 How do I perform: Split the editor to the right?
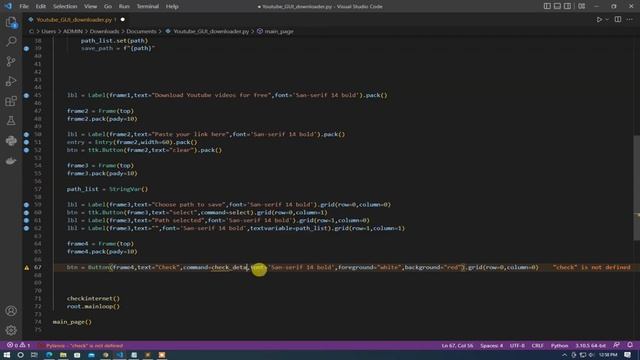click(618, 20)
